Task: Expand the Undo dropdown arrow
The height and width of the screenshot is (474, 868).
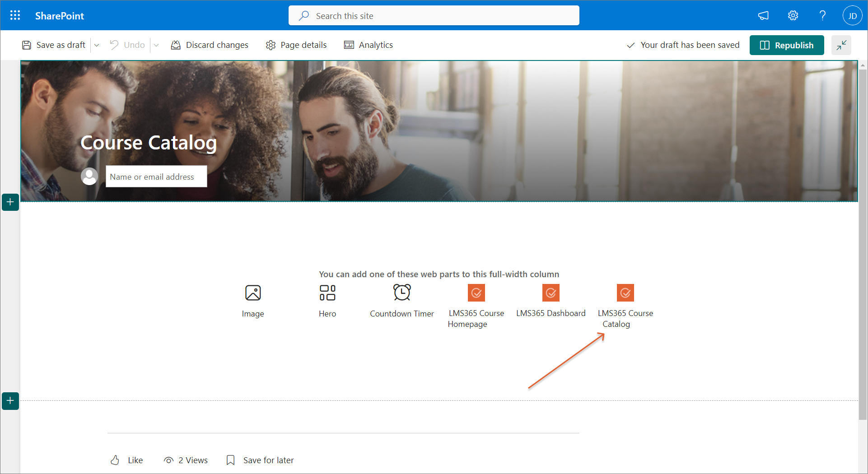Action: [x=156, y=45]
